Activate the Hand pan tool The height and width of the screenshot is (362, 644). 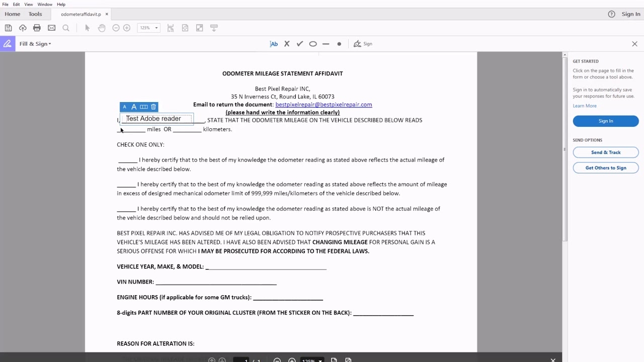coord(102,28)
